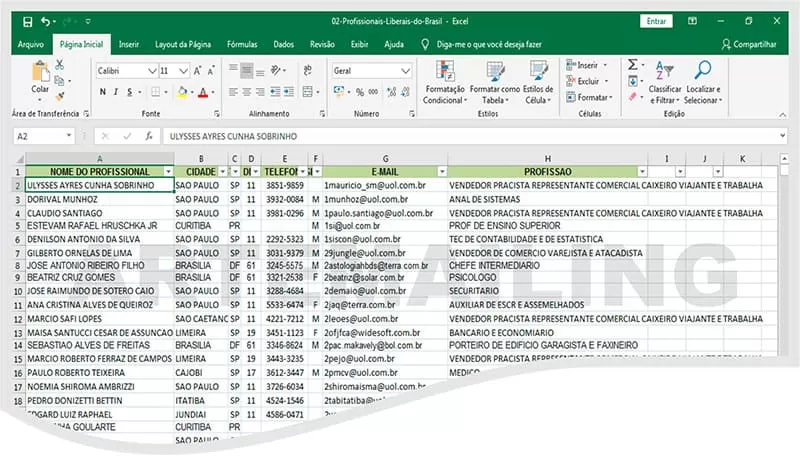Toggle Bold (N) formatting

click(x=103, y=92)
